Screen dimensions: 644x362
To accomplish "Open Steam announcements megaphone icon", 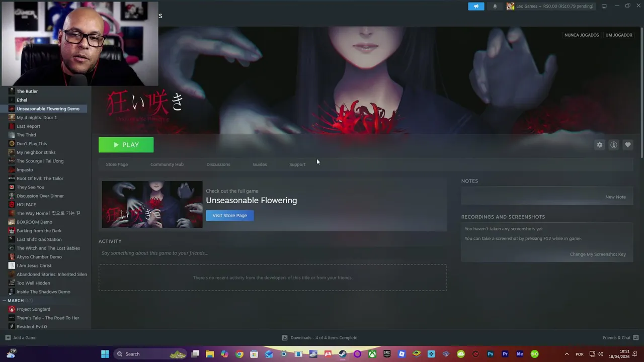I will [x=476, y=6].
